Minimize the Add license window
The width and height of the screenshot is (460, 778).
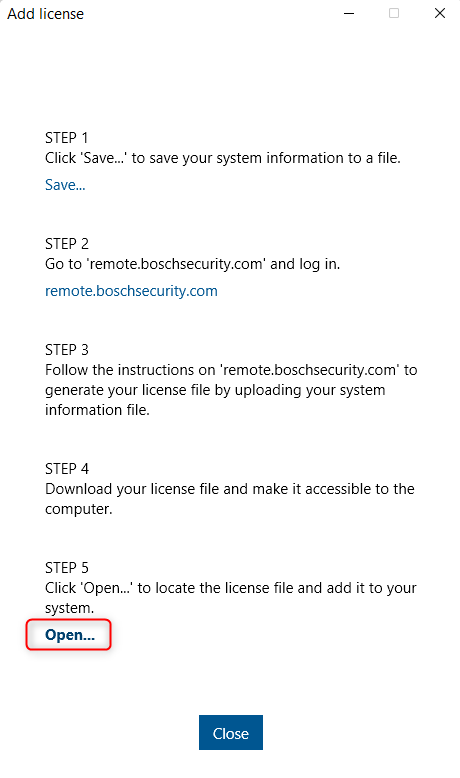tap(349, 13)
